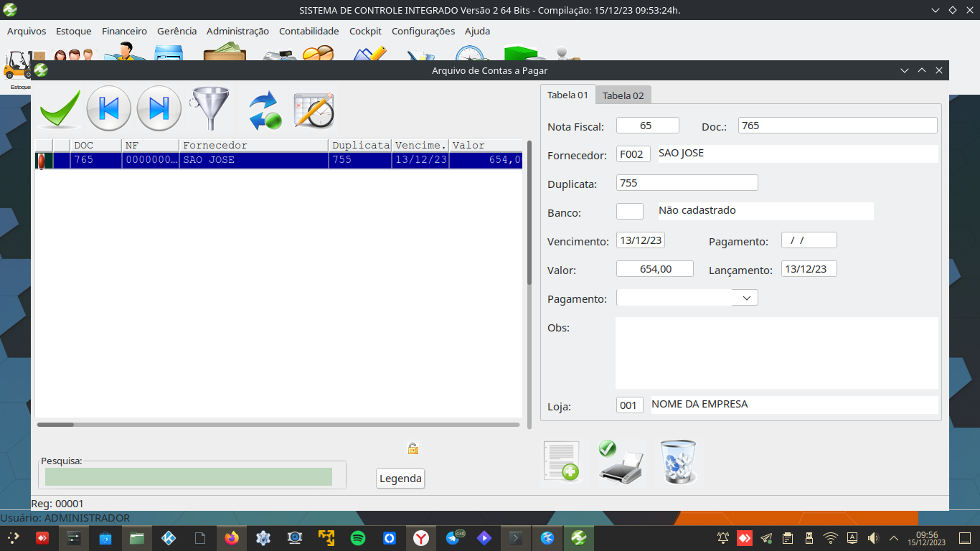The width and height of the screenshot is (980, 551).
Task: Print using the printer icon
Action: point(621,463)
